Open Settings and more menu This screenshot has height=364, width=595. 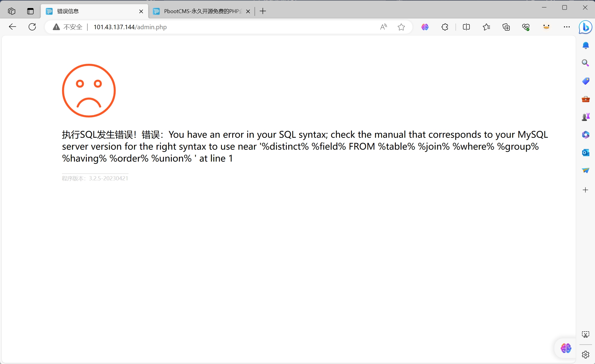click(x=567, y=27)
